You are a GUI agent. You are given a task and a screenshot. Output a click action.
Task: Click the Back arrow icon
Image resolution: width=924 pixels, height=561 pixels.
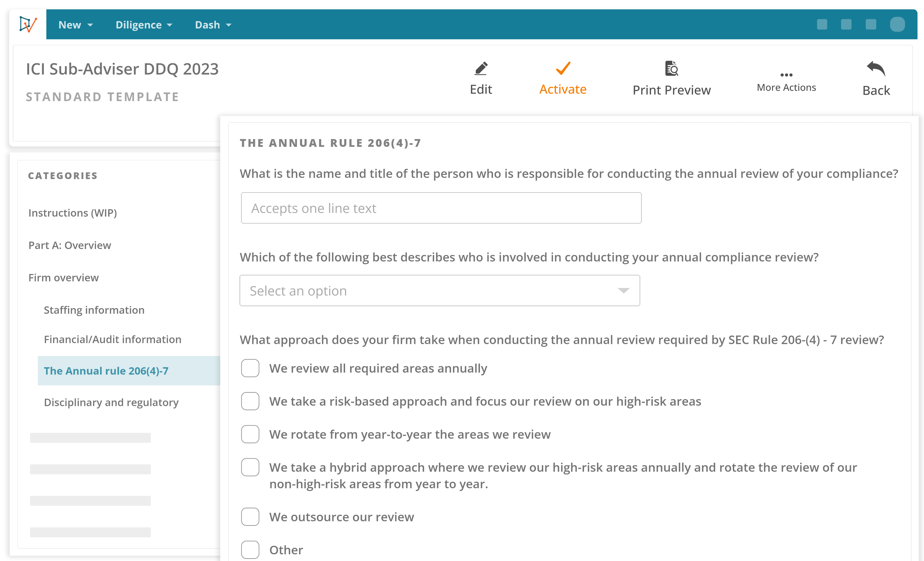pos(876,69)
